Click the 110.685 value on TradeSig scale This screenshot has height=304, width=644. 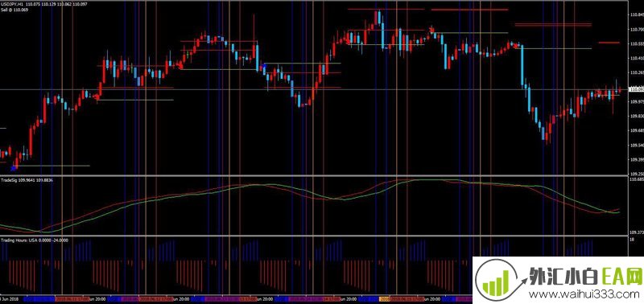pos(636,179)
